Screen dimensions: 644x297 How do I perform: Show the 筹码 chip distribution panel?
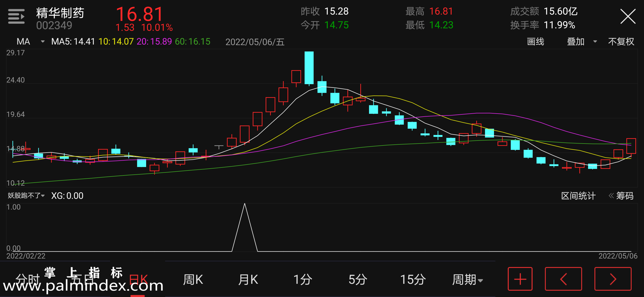[621, 196]
